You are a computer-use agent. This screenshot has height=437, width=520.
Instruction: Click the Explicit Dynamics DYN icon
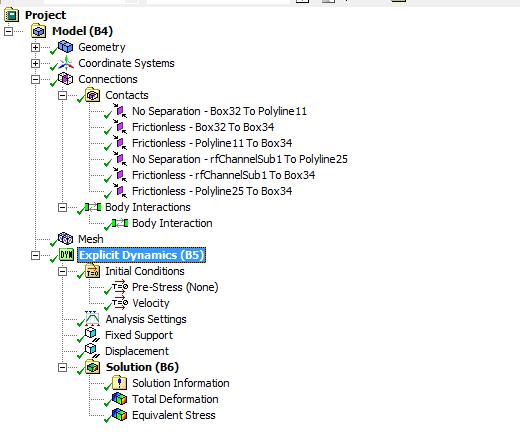[67, 255]
